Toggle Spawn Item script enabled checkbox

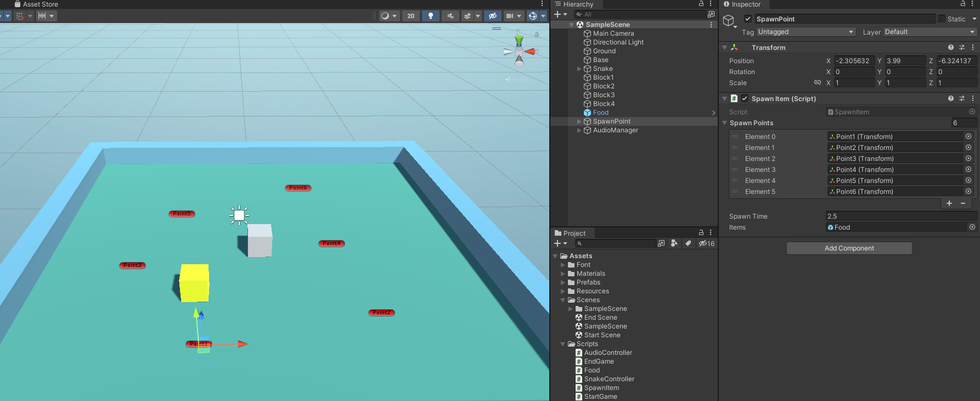coord(745,99)
